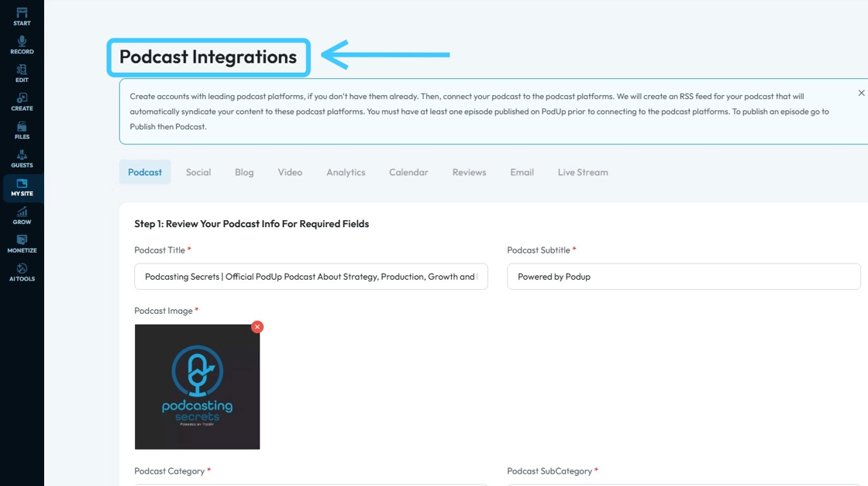Screen dimensions: 868x486
Task: Open the Grow analytics section
Action: pyautogui.click(x=22, y=215)
